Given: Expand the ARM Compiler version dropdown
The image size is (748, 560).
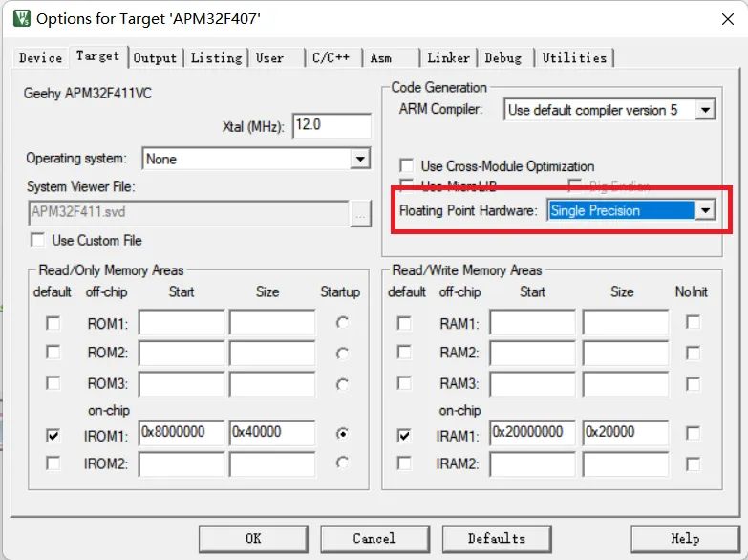Looking at the screenshot, I should coord(705,110).
